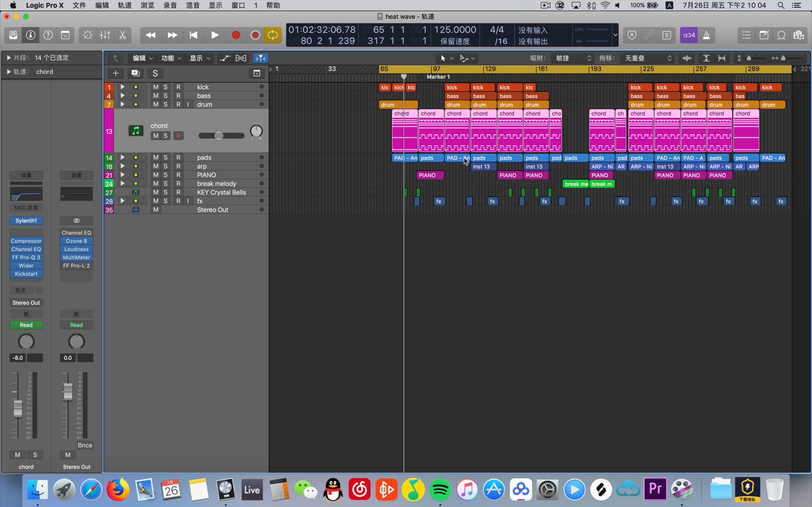Toggle record enable on chord track
The height and width of the screenshot is (507, 812).
pos(178,136)
